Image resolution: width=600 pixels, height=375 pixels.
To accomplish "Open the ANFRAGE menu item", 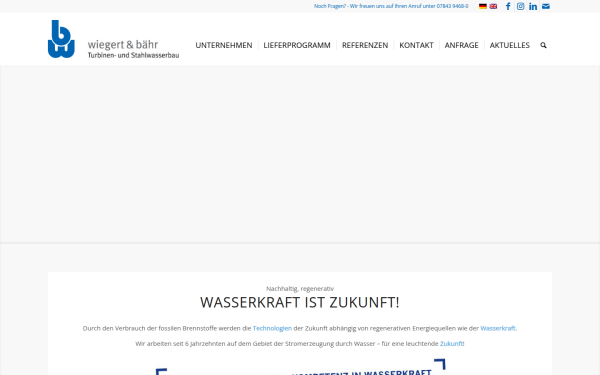I will [x=461, y=45].
